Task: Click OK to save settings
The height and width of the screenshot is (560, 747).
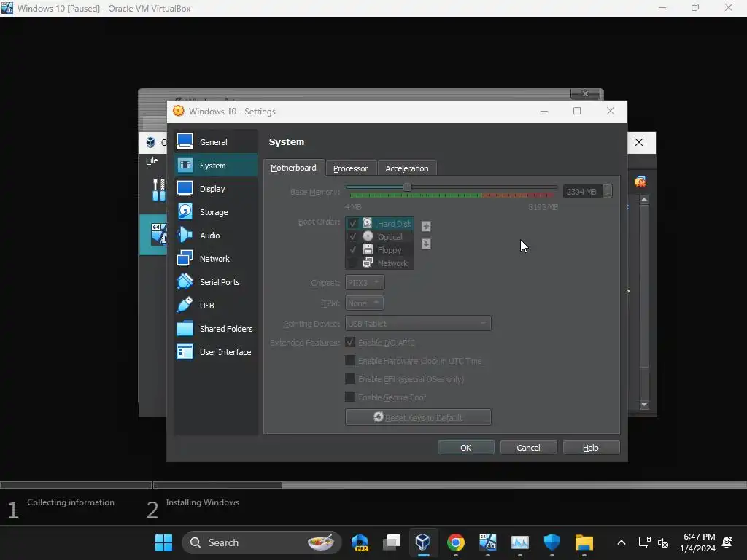Action: (465, 448)
